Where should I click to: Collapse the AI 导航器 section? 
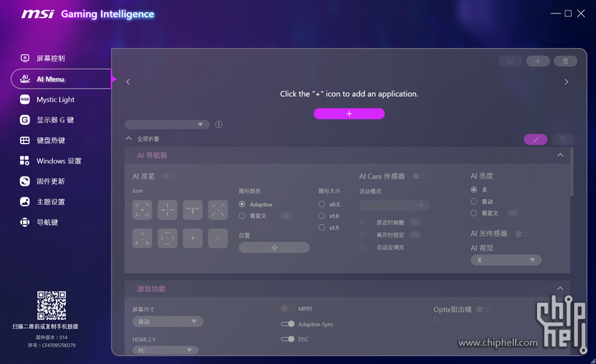pyautogui.click(x=560, y=156)
